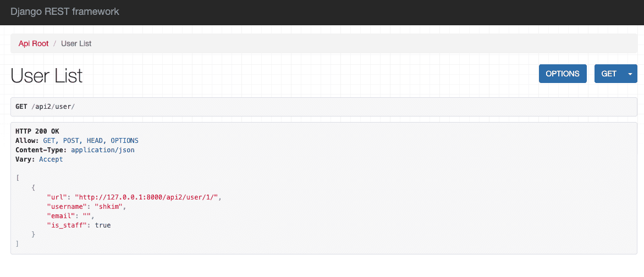Select the "shkim" username value
This screenshot has height=277, width=644.
pyautogui.click(x=109, y=207)
